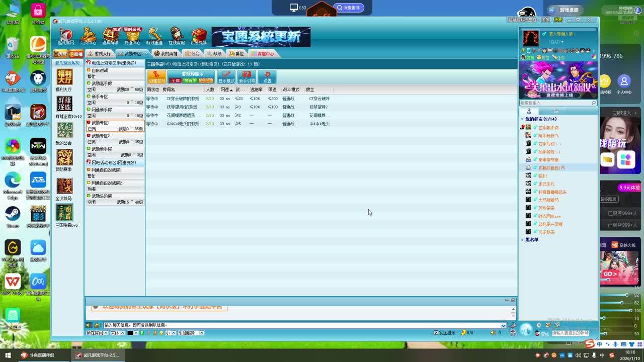Collapse the 我的好友 friends group
This screenshot has width=644, height=362.
click(522, 119)
